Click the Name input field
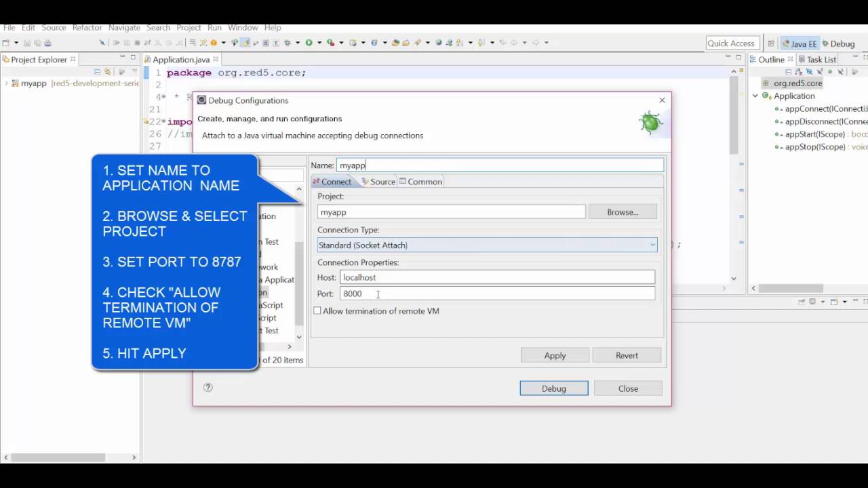868x488 pixels. point(500,165)
